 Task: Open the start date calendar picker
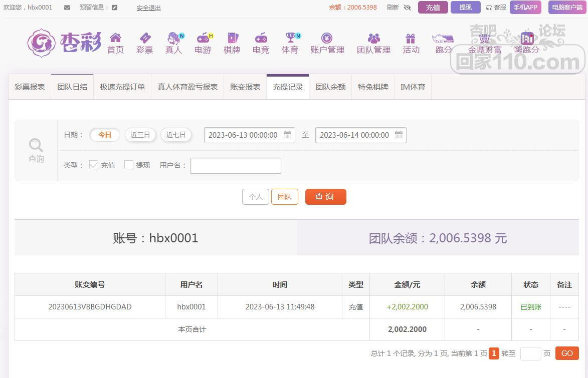point(288,135)
